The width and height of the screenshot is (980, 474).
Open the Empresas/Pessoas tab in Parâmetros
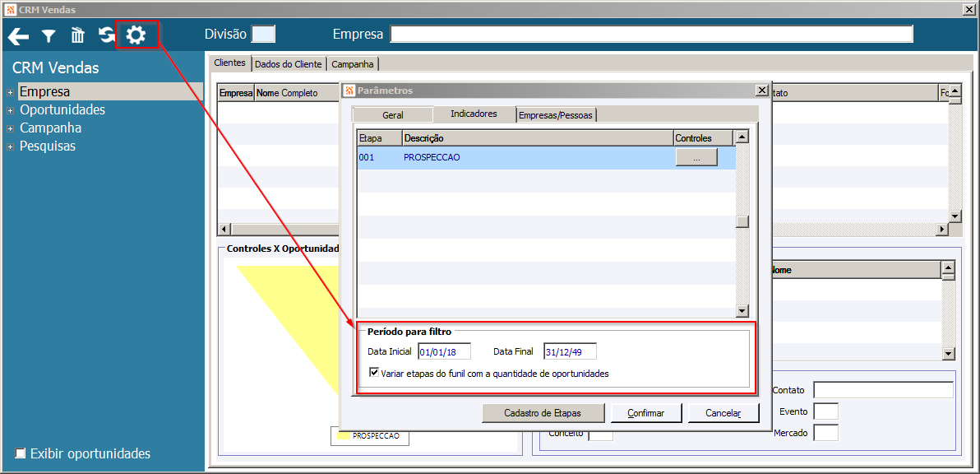[557, 115]
